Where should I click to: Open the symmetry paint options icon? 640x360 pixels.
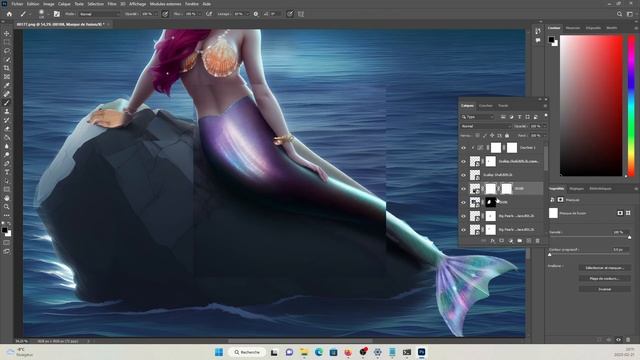[301, 14]
